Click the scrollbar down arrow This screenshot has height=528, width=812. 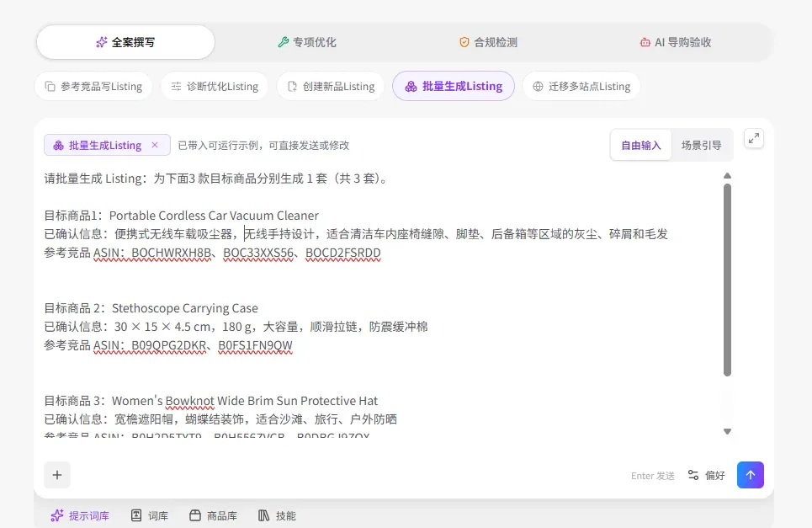pyautogui.click(x=727, y=431)
